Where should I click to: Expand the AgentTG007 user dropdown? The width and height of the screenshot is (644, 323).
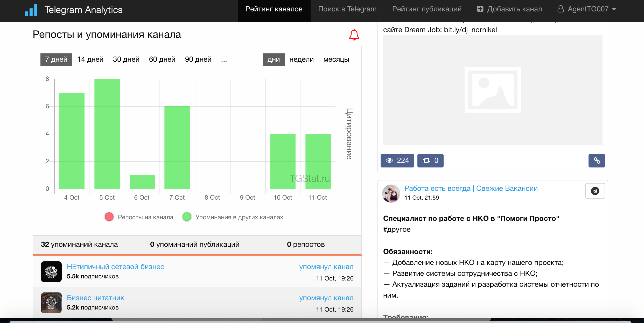[x=587, y=9]
